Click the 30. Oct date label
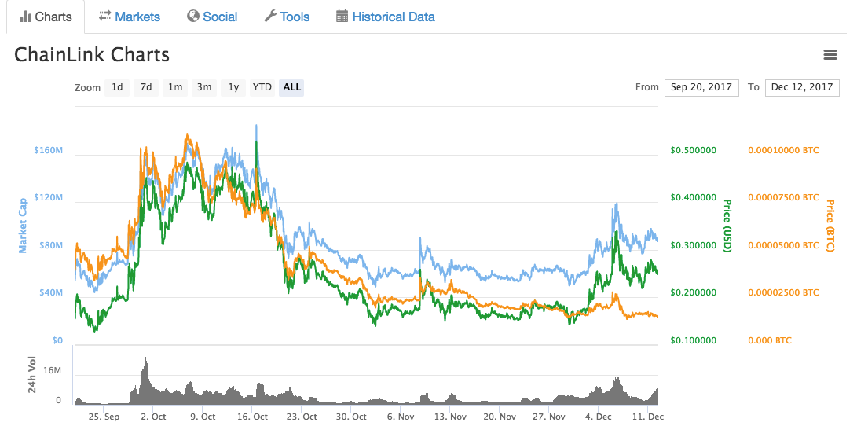868x437 pixels. pos(351,417)
